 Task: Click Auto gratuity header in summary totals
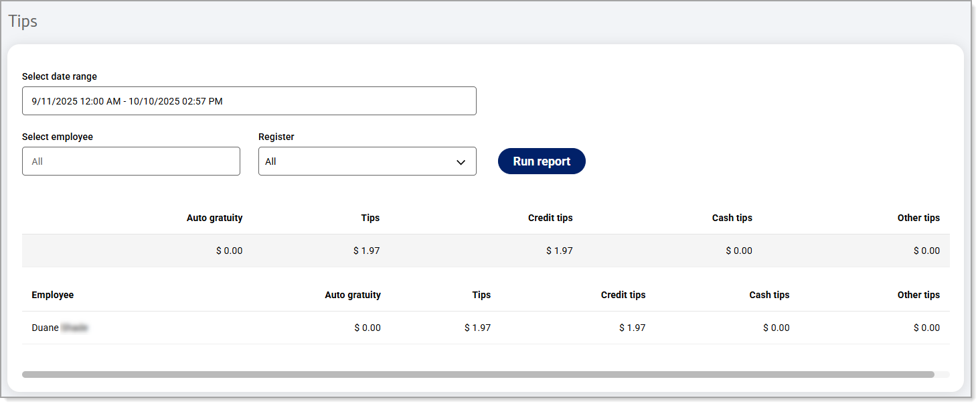[214, 218]
